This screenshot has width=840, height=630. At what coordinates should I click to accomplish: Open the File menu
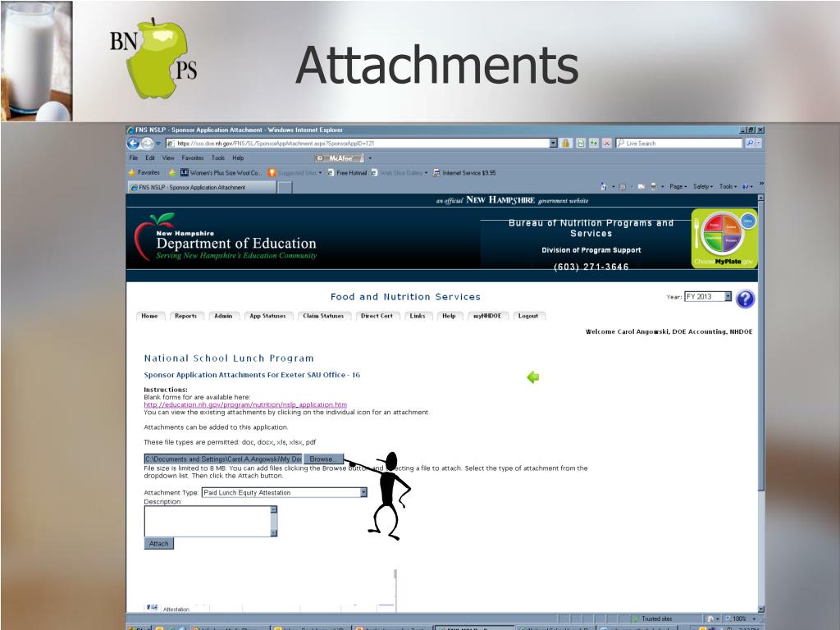click(x=134, y=158)
